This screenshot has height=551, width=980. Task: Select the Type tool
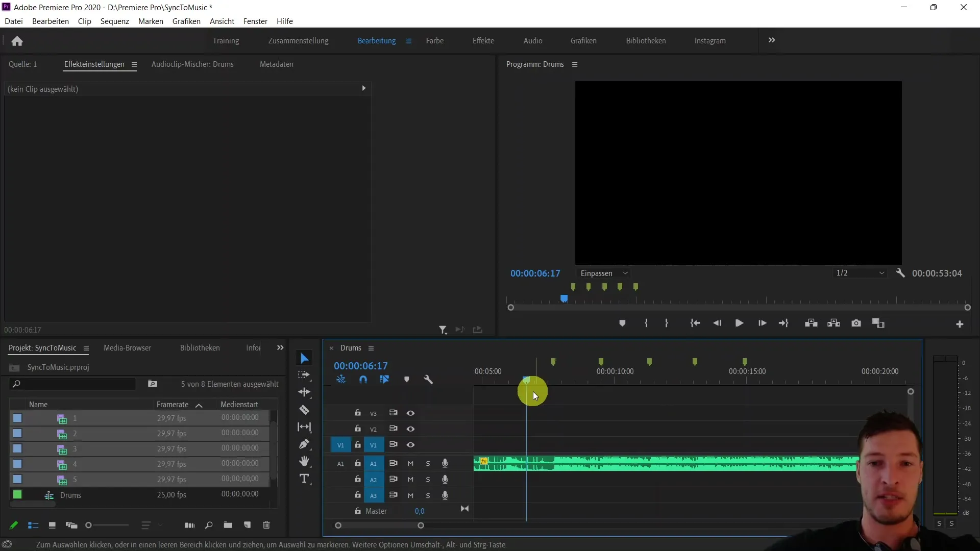point(304,479)
